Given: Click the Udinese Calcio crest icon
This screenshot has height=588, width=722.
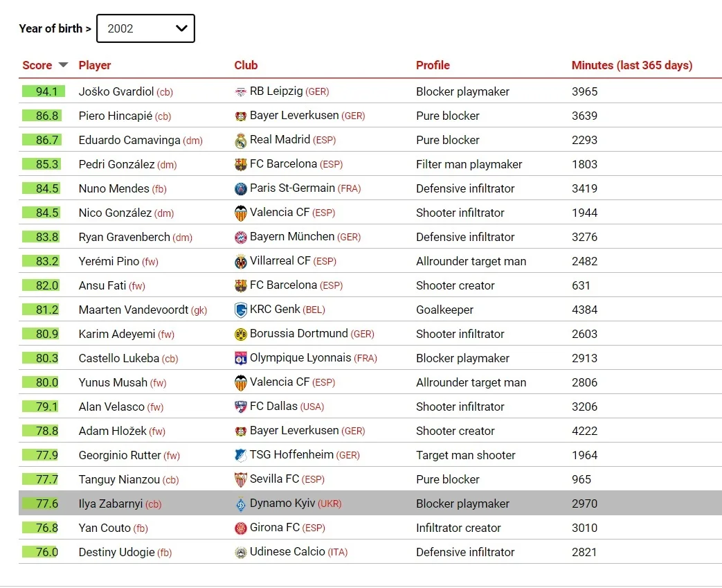Looking at the screenshot, I should click(241, 553).
